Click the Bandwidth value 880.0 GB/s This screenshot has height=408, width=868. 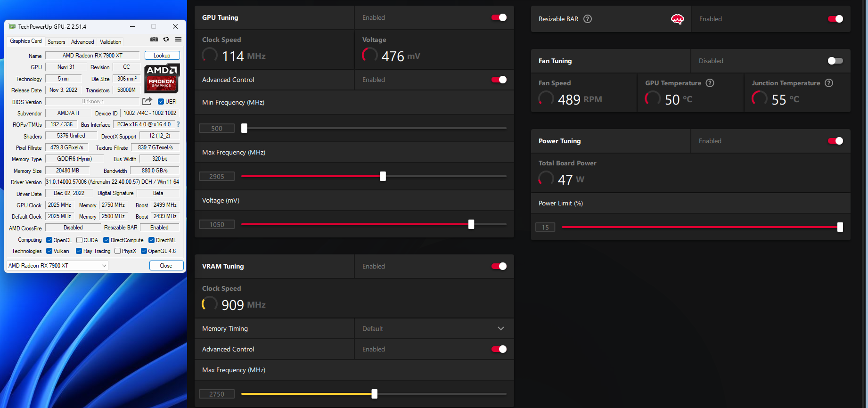(x=155, y=171)
